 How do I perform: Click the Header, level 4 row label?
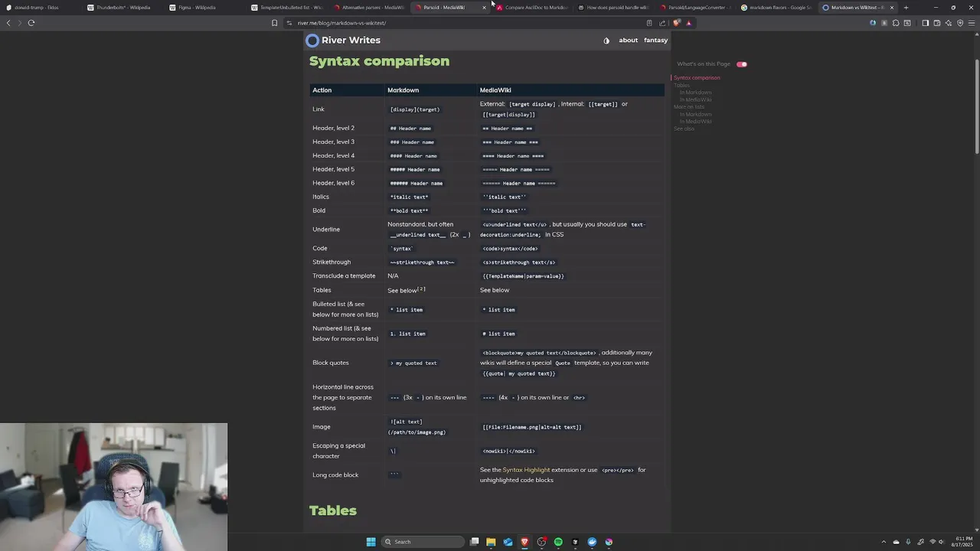[x=333, y=156]
